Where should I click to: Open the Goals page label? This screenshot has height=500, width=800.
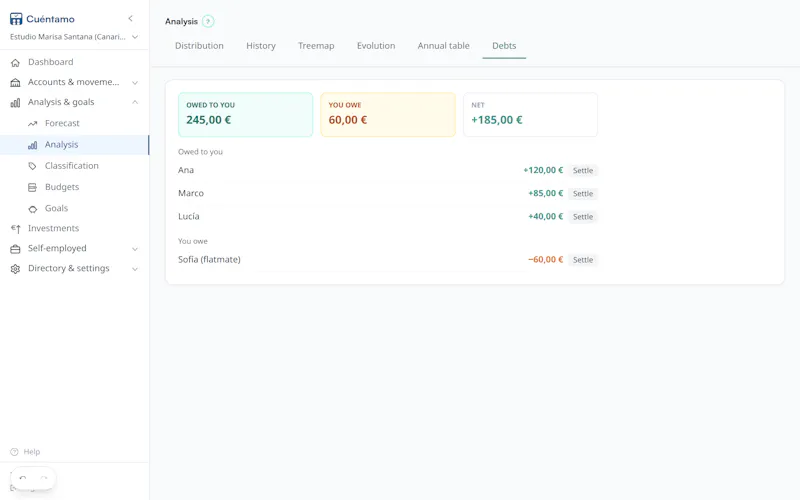coord(56,208)
